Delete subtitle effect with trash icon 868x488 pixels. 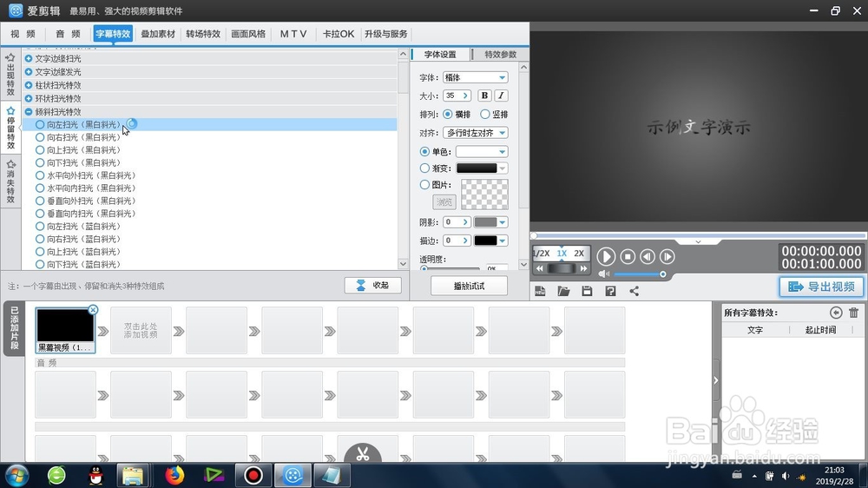(x=853, y=313)
